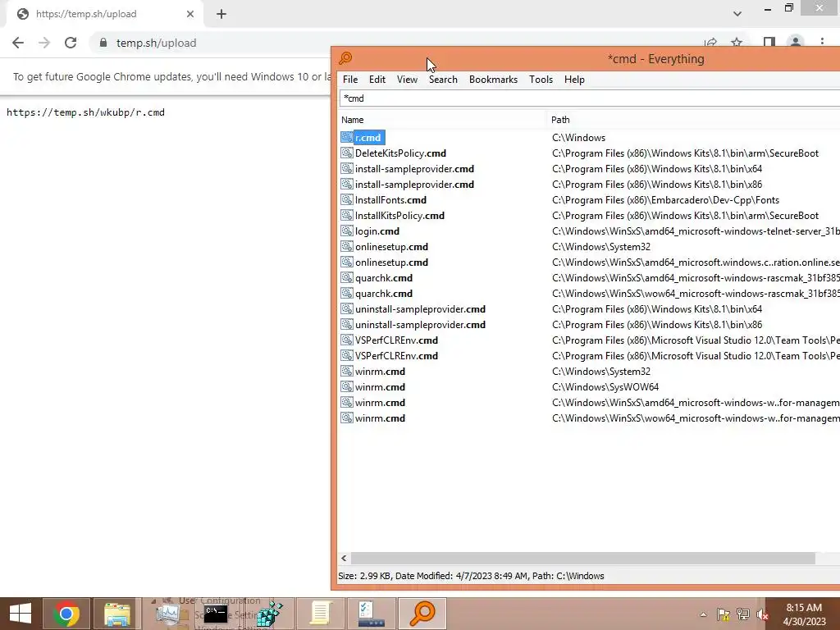Image resolution: width=840 pixels, height=630 pixels.
Task: Sort results by Path column header
Action: [694, 120]
